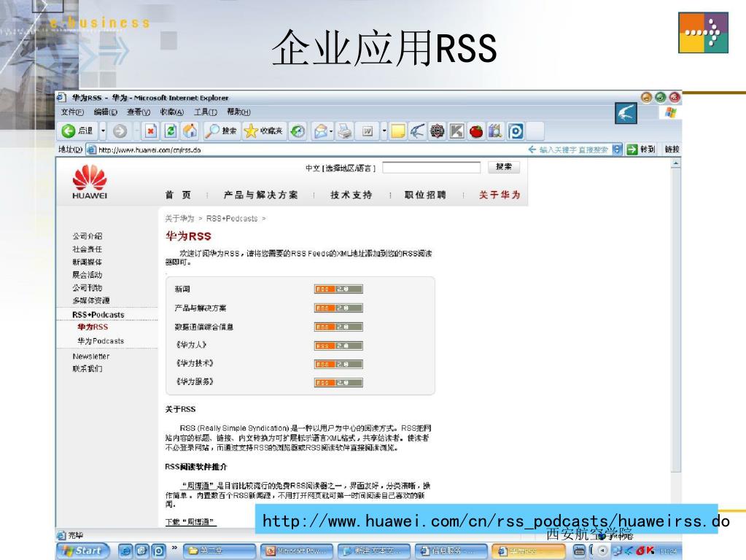Click the browser vertical scrollbar up arrow
The image size is (746, 560).
tap(675, 163)
